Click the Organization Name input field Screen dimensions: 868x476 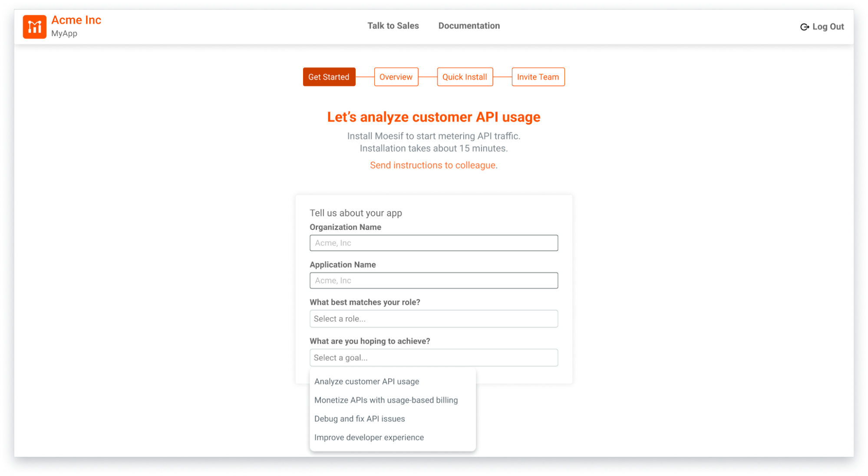tap(433, 243)
